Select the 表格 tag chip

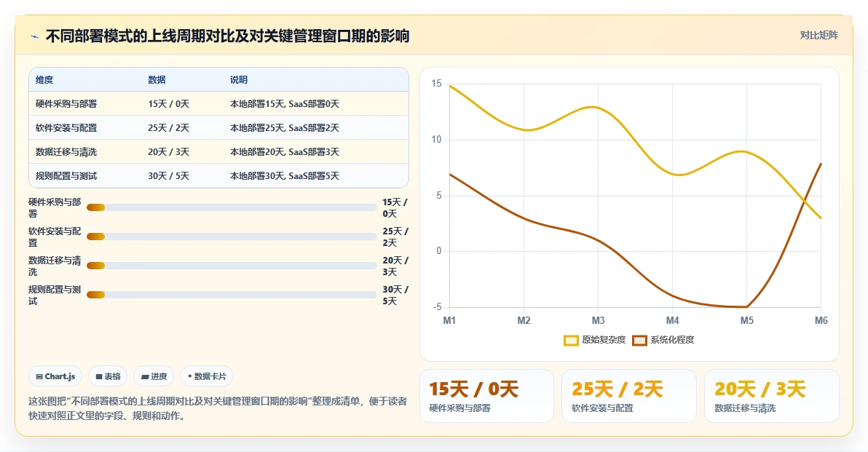108,376
